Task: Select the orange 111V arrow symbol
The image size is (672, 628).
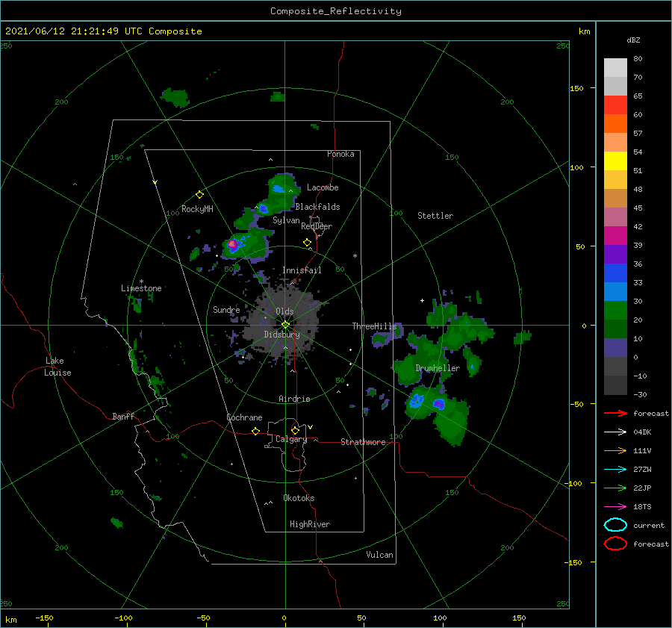Action: [x=615, y=450]
